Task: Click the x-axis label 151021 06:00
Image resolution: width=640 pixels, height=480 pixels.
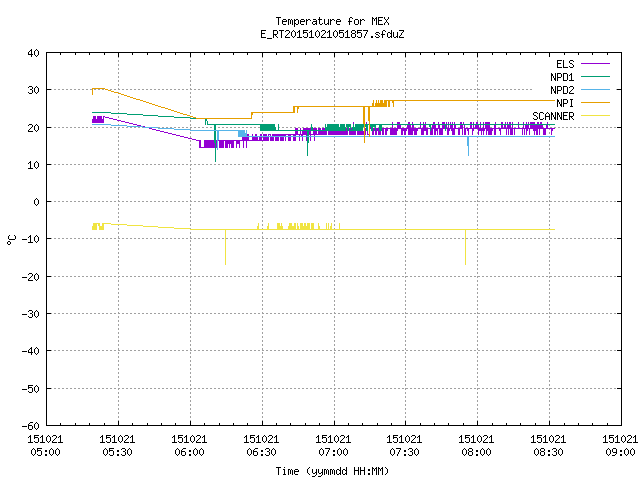Action: point(189,446)
